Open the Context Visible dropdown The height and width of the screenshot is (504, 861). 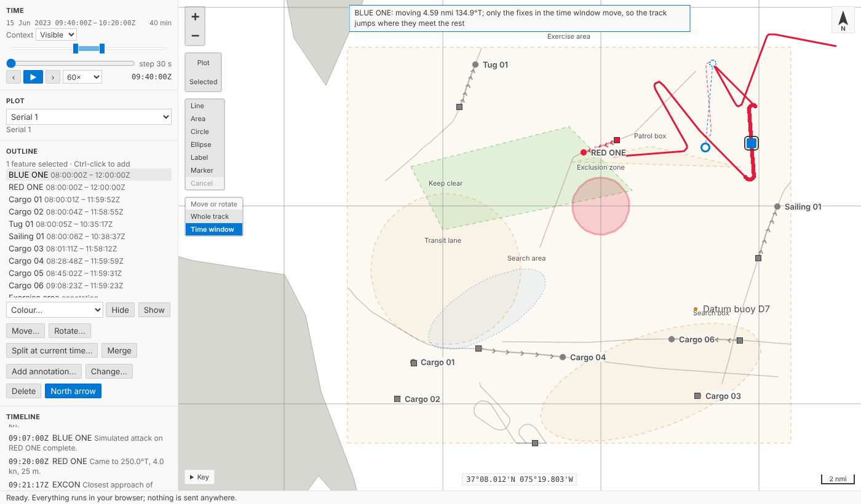click(x=56, y=35)
